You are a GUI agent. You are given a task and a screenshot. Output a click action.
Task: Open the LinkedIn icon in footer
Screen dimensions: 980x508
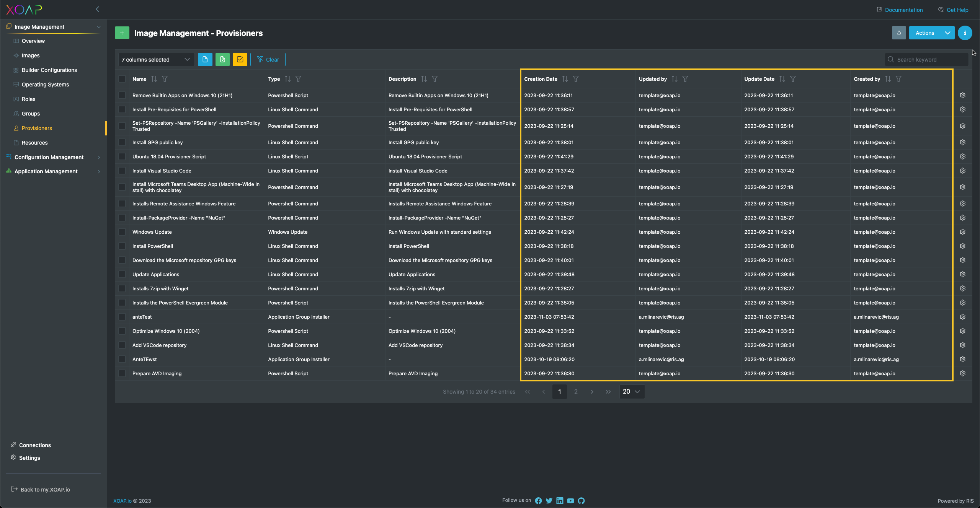(560, 501)
